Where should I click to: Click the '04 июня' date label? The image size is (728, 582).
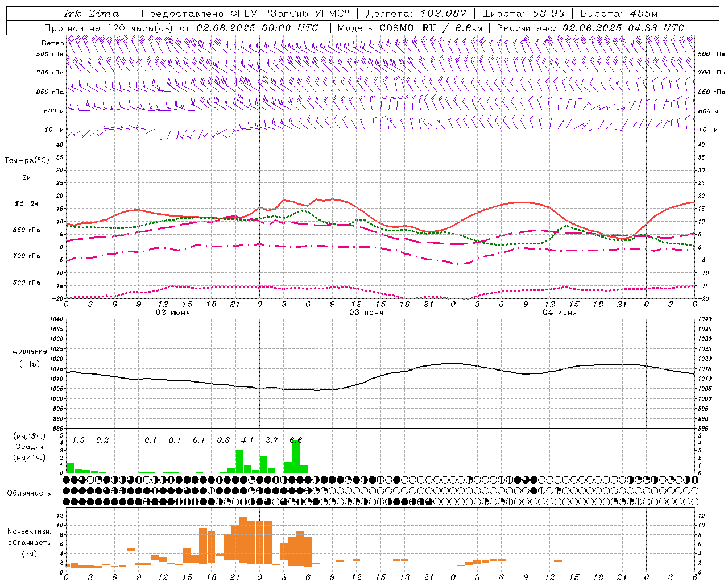pos(560,313)
